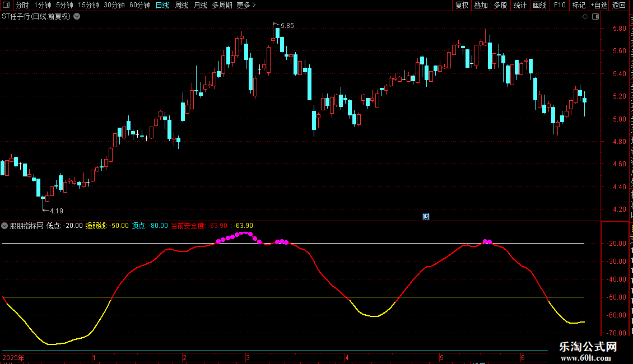Select the 30分钟 period tab

(x=114, y=5)
